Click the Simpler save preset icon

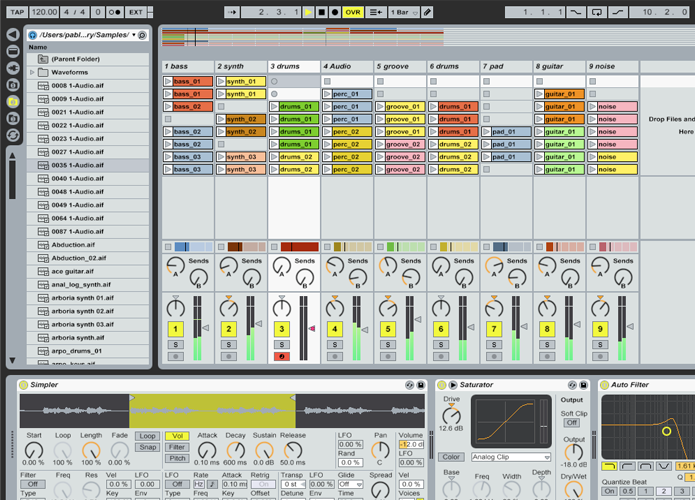[421, 385]
